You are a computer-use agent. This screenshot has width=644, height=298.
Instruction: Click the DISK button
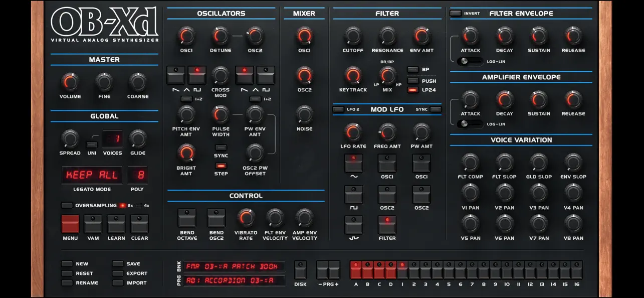300,269
